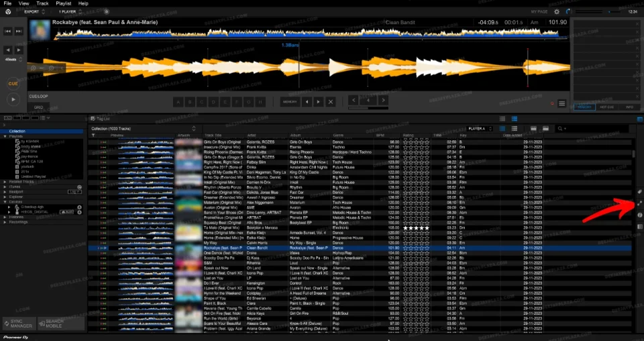Select Hot Cue pad D
644x341 pixels.
point(213,102)
